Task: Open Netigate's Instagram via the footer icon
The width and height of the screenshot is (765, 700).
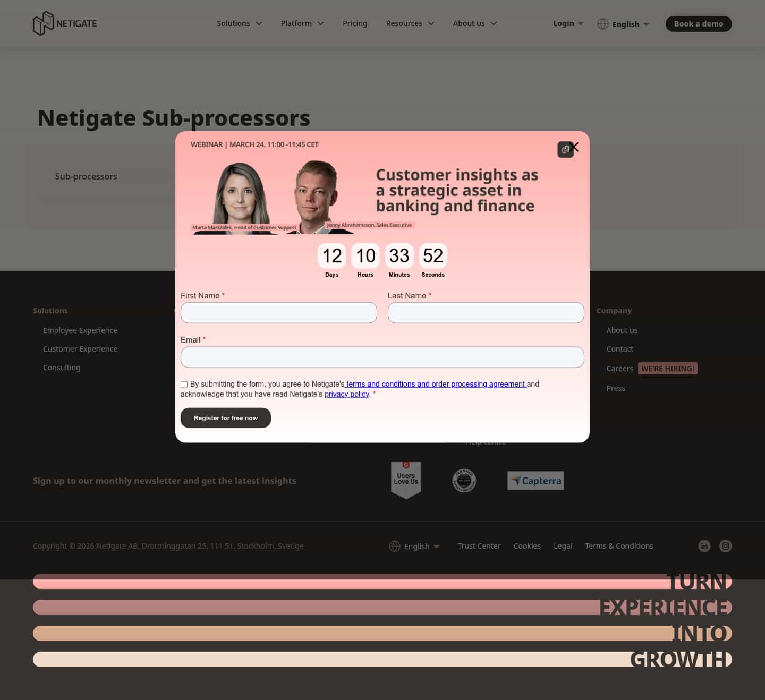Action: [725, 545]
